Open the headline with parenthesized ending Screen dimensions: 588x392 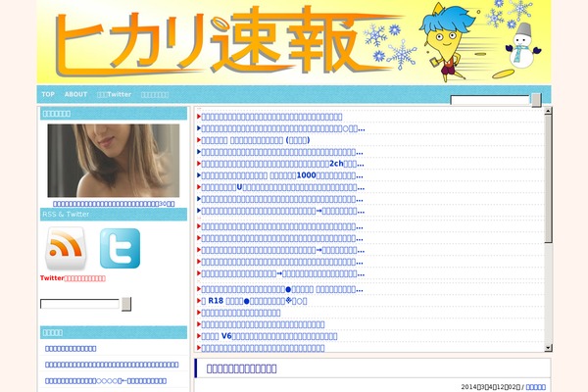[x=256, y=140]
